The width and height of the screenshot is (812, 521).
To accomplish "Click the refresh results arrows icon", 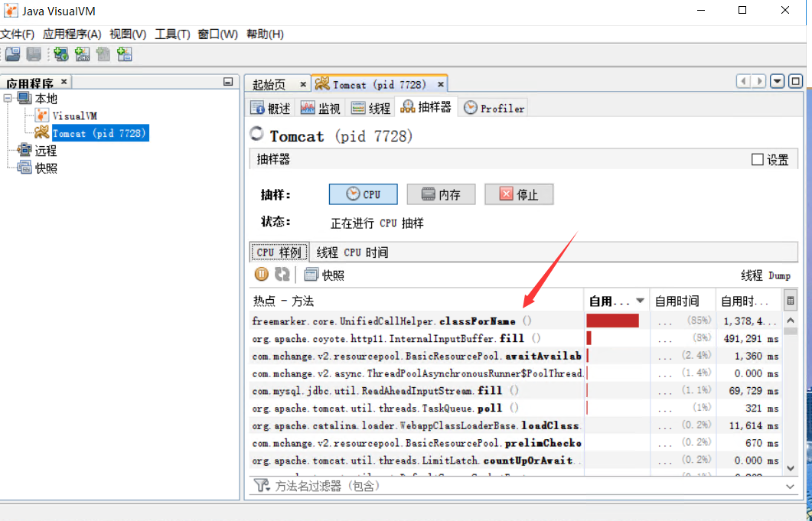I will [282, 274].
